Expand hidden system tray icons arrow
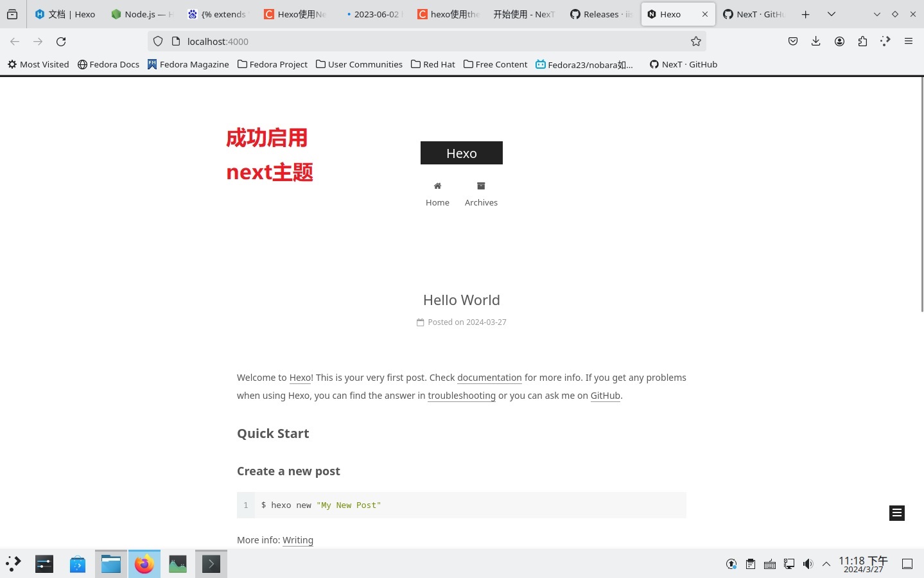Screen dimensions: 924x578 pyautogui.click(x=826, y=564)
